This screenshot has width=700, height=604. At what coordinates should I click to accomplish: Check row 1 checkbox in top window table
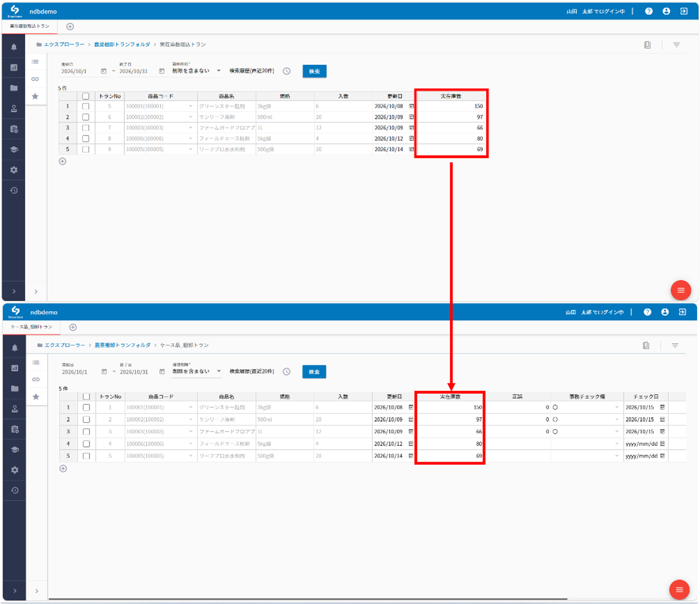pos(86,106)
